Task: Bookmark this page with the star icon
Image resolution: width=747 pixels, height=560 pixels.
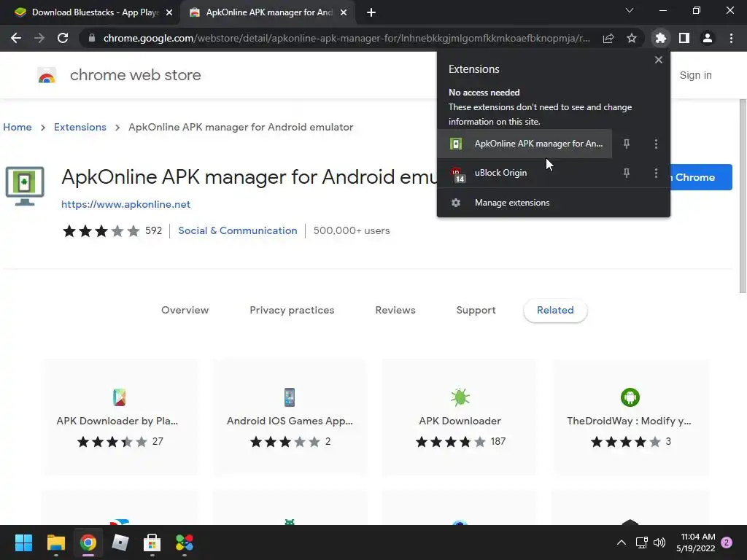Action: pyautogui.click(x=631, y=38)
